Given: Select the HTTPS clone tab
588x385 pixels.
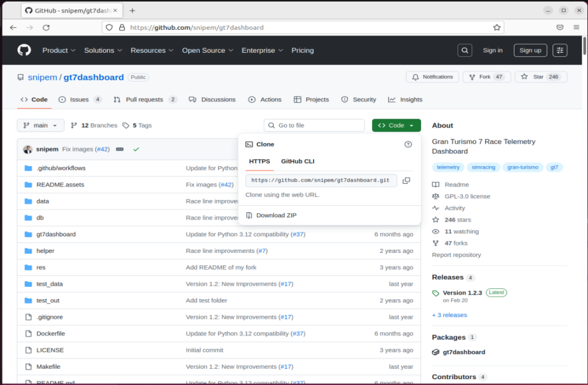Looking at the screenshot, I should 260,161.
